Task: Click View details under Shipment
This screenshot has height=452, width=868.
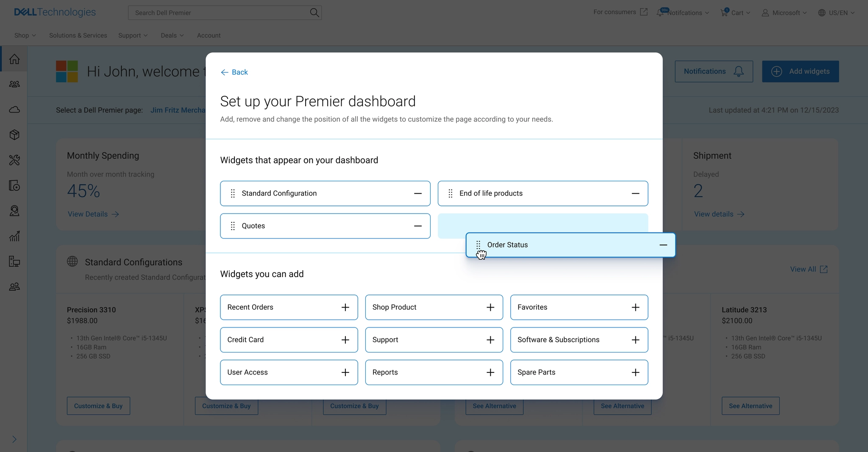Action: [719, 214]
